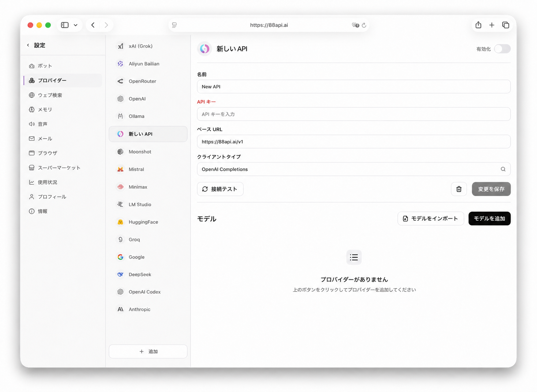537x392 pixels.
Task: Focus the 名前 field containing New API
Action: click(x=354, y=87)
